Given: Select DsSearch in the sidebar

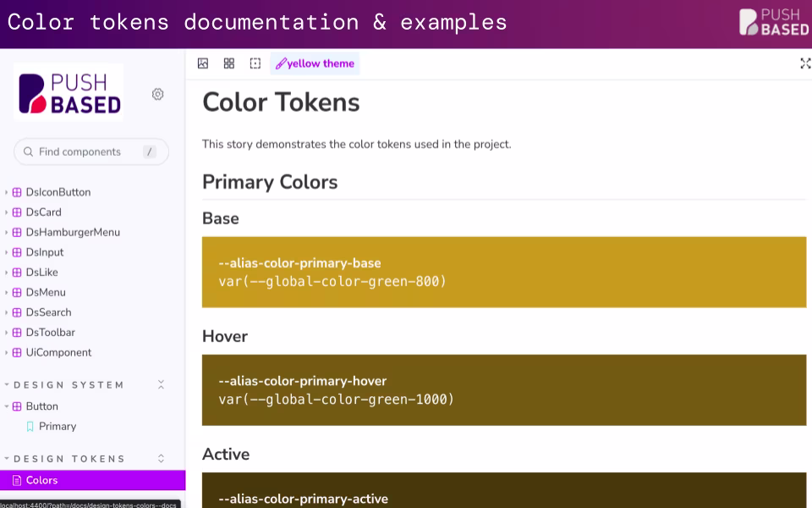Looking at the screenshot, I should (49, 312).
